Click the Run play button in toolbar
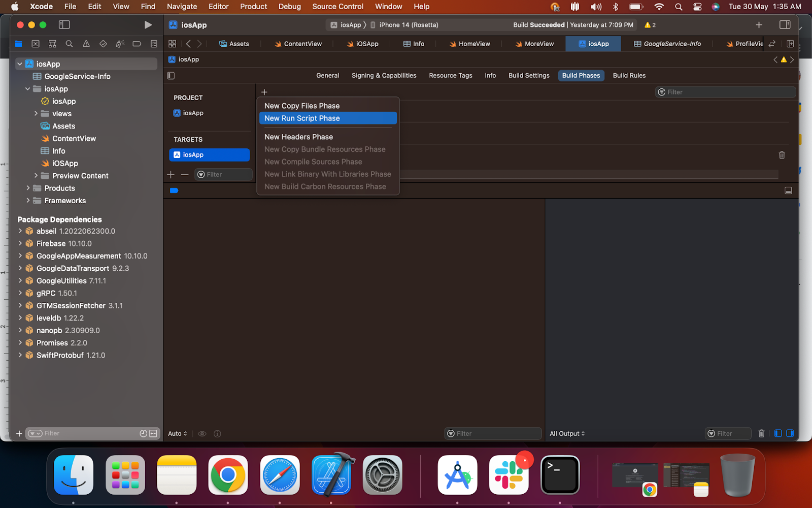812x508 pixels. (148, 25)
